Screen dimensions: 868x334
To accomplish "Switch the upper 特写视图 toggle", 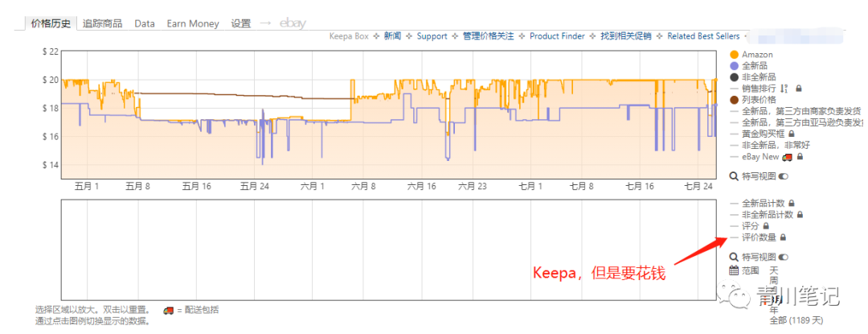I will pos(784,177).
